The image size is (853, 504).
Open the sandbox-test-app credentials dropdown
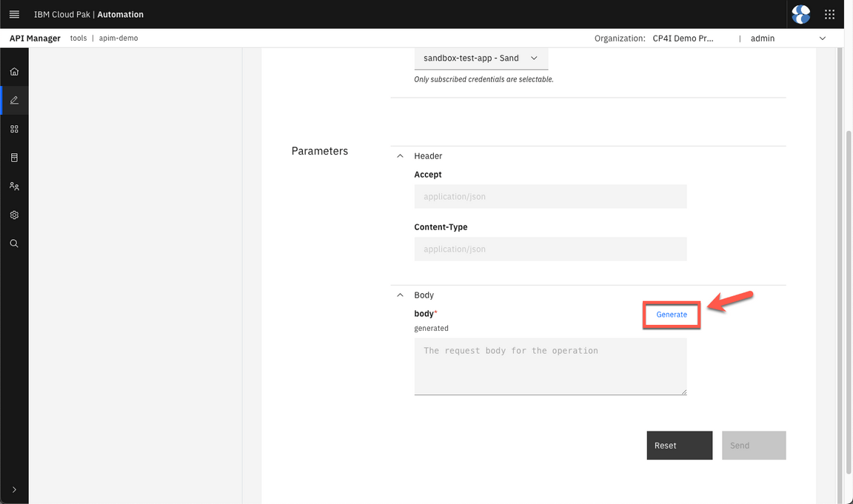point(481,58)
